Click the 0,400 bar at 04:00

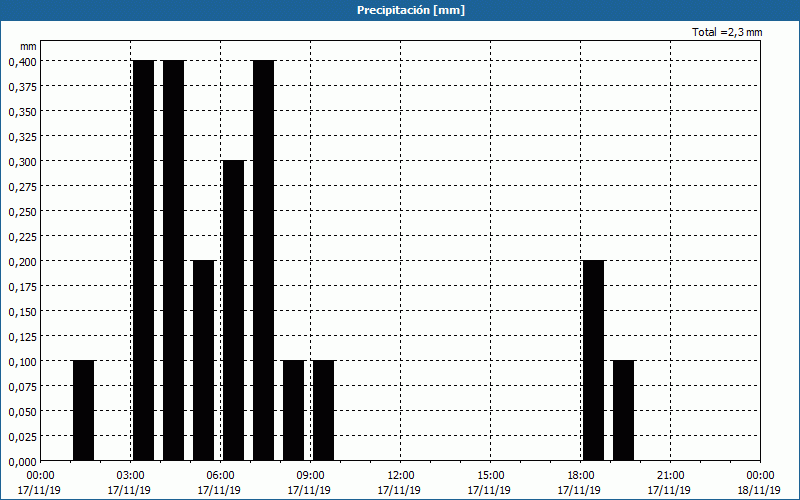point(173,261)
